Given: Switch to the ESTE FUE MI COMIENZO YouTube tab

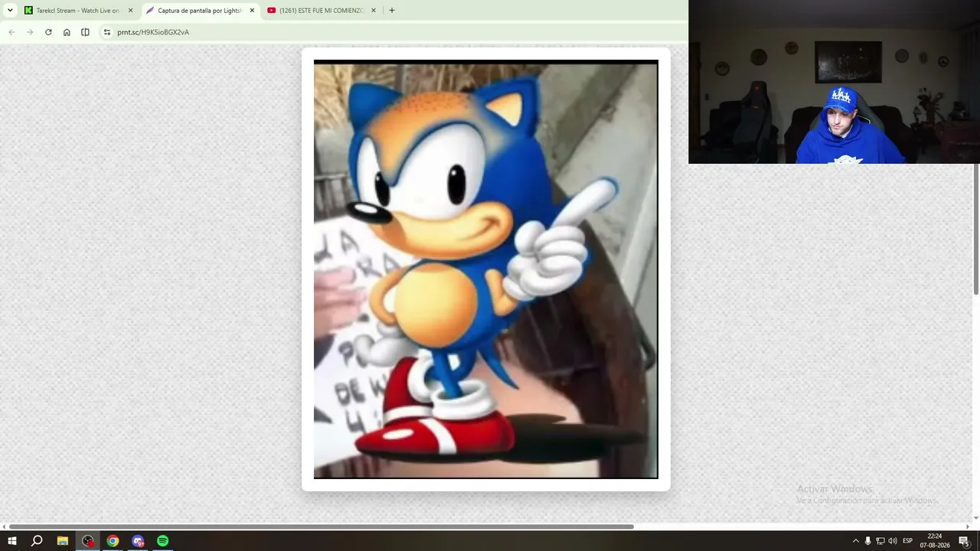Looking at the screenshot, I should click(322, 11).
